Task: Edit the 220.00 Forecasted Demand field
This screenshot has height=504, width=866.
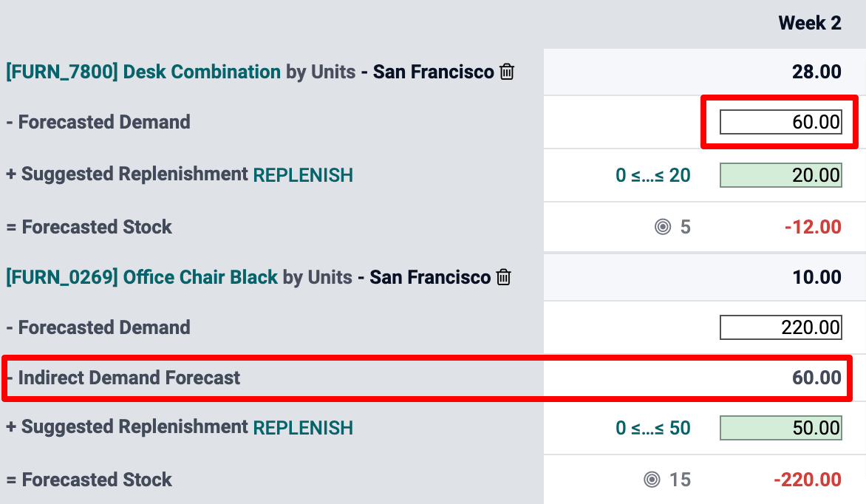Action: [x=780, y=327]
